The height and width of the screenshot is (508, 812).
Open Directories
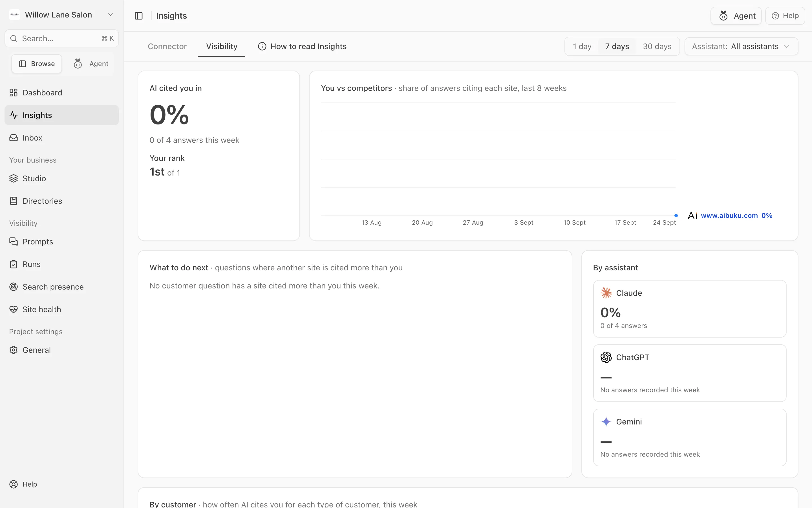point(62,201)
